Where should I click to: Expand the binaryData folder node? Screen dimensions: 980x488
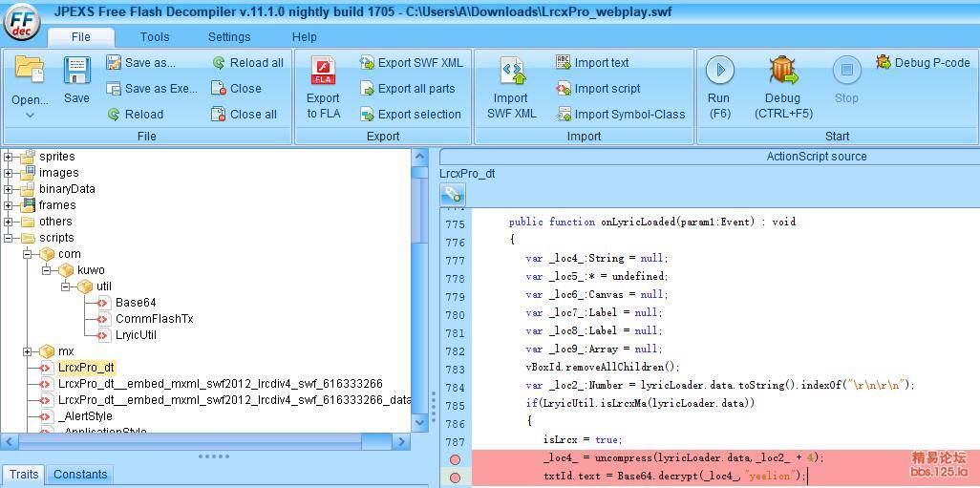point(9,189)
